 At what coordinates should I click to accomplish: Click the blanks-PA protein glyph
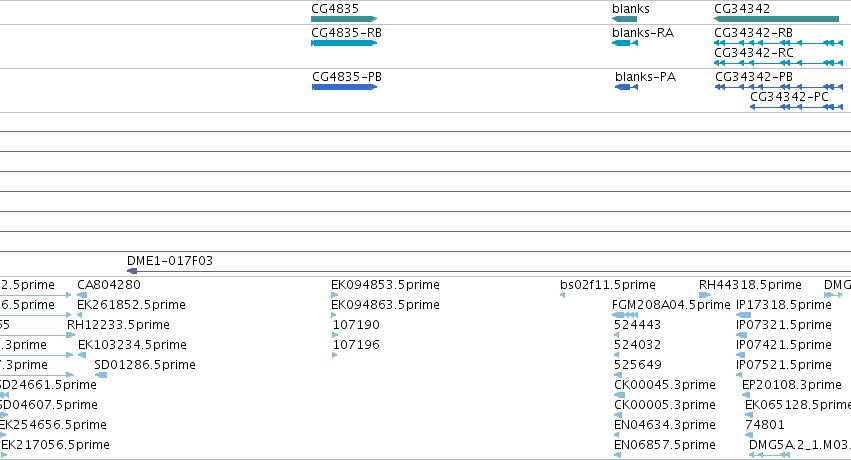pos(626,87)
